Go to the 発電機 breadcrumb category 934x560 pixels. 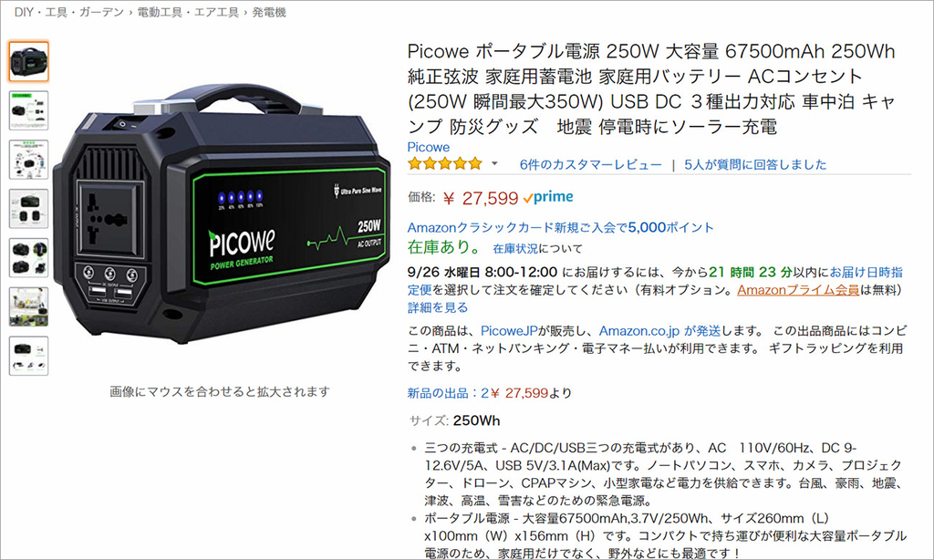coord(269,13)
